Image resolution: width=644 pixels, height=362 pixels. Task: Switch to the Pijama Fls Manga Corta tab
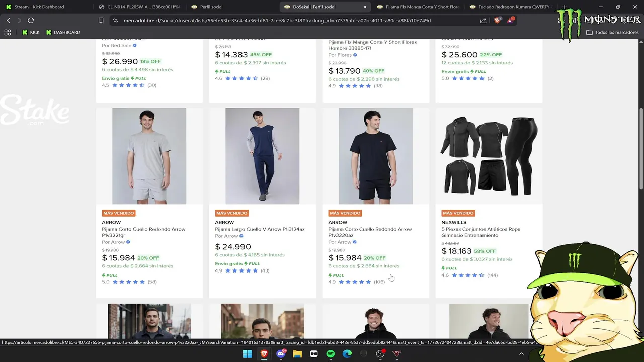418,7
